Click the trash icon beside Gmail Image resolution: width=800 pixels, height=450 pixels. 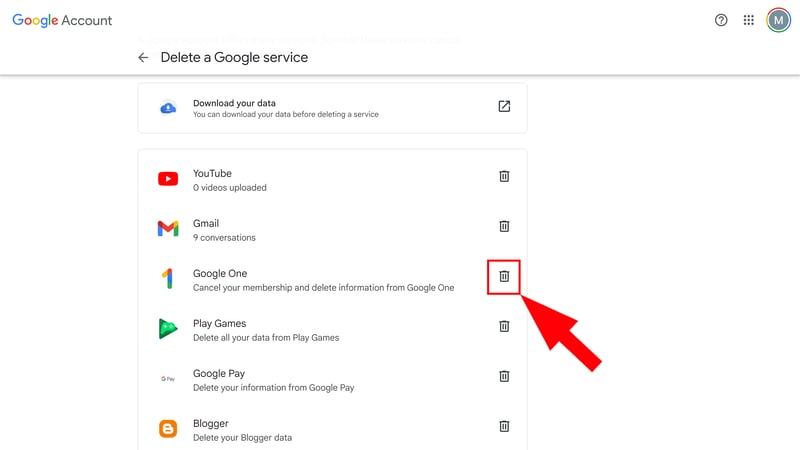[504, 227]
